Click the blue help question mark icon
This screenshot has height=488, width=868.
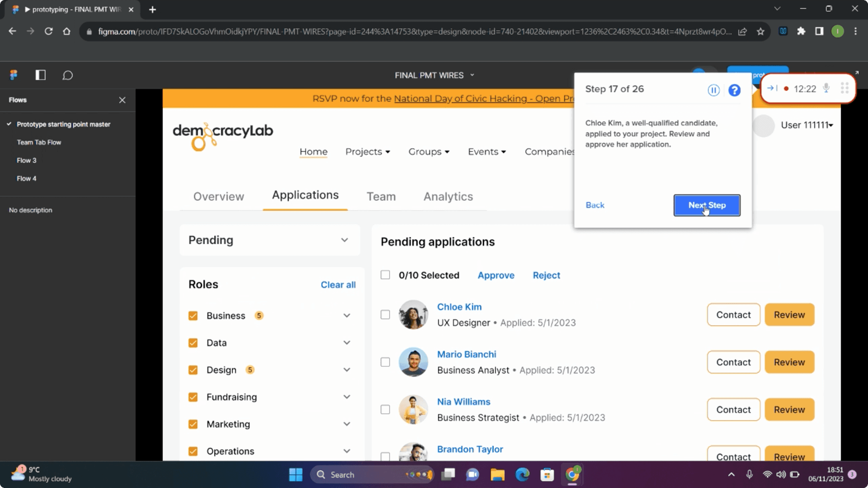coord(734,90)
